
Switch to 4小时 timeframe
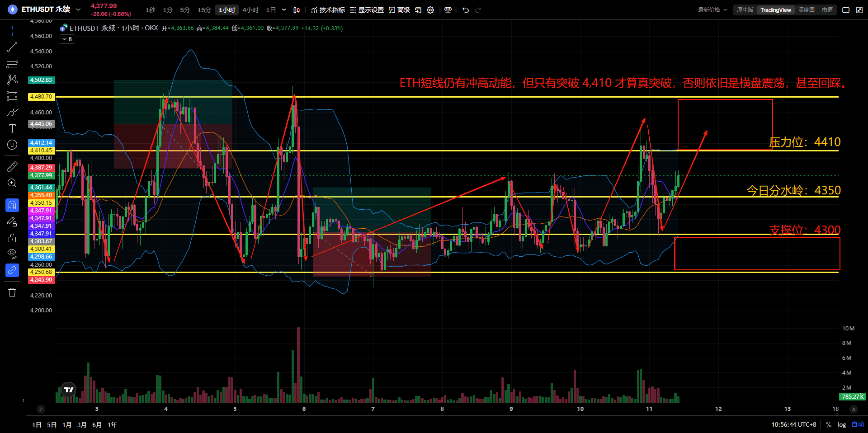[250, 10]
